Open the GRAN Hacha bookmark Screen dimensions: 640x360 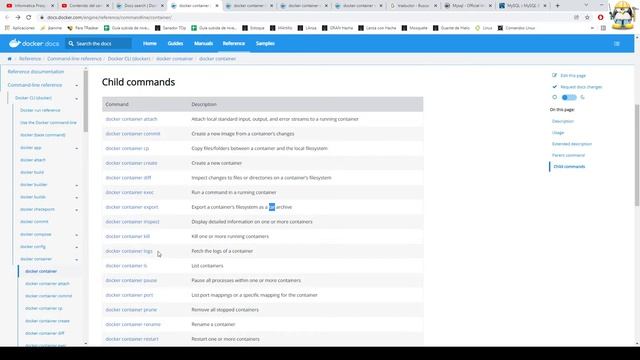pos(337,28)
